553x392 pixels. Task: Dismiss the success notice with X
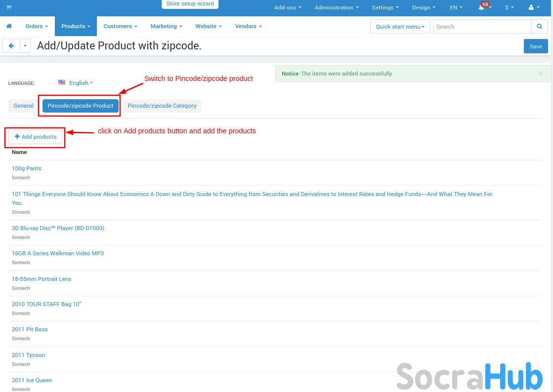pos(540,74)
